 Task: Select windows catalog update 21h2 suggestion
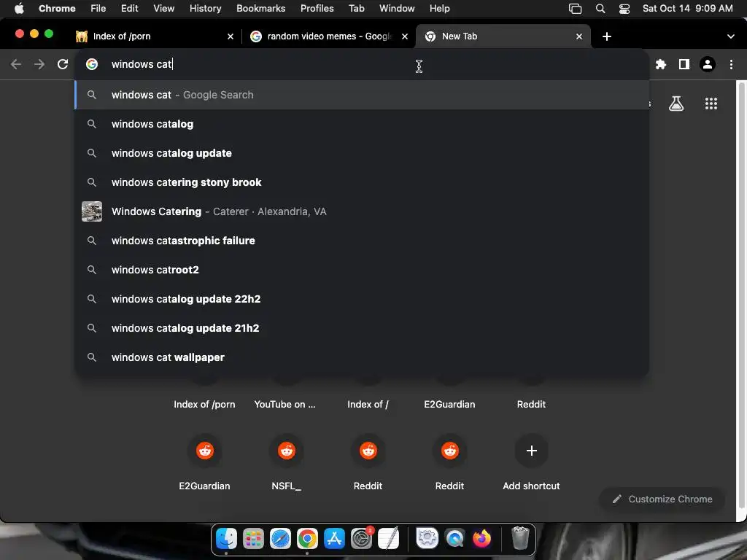pyautogui.click(x=362, y=328)
